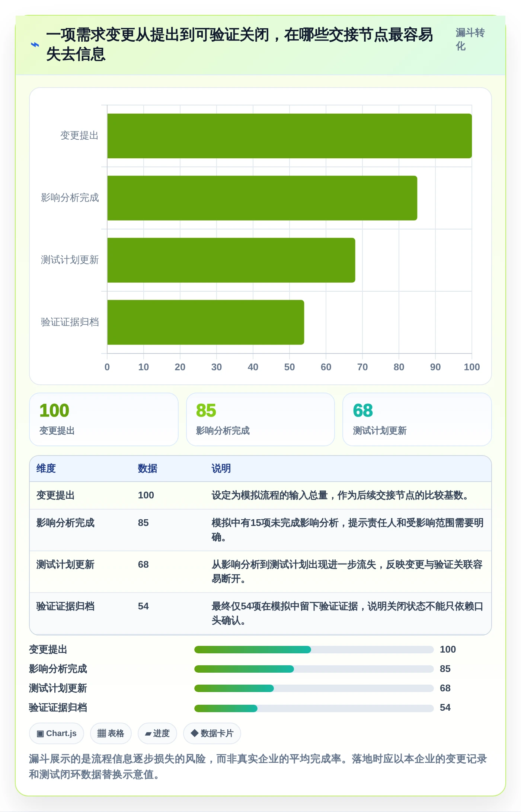Click the blue lightning icon beside the title
This screenshot has height=812, width=521.
35,45
